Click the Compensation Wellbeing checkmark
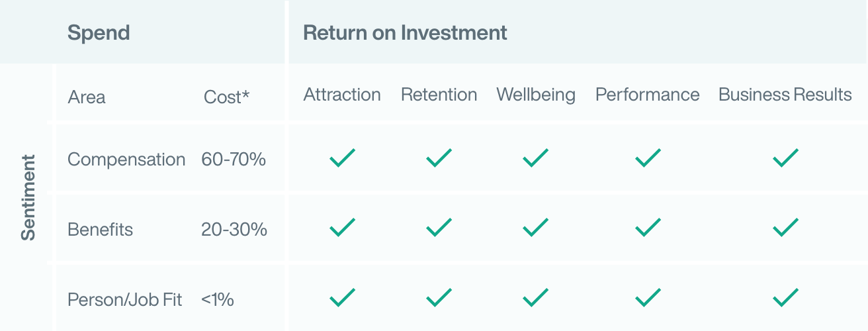Image resolution: width=868 pixels, height=331 pixels. pyautogui.click(x=535, y=158)
